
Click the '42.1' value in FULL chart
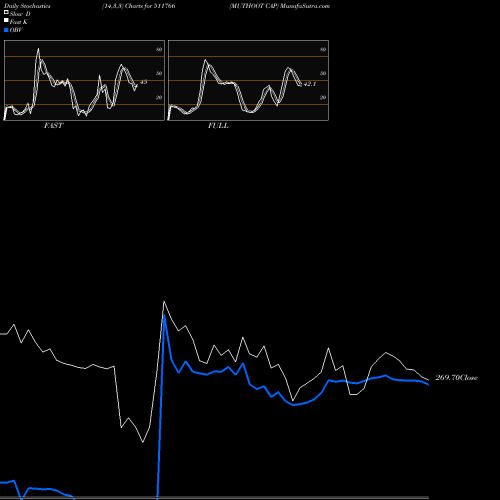tap(310, 84)
